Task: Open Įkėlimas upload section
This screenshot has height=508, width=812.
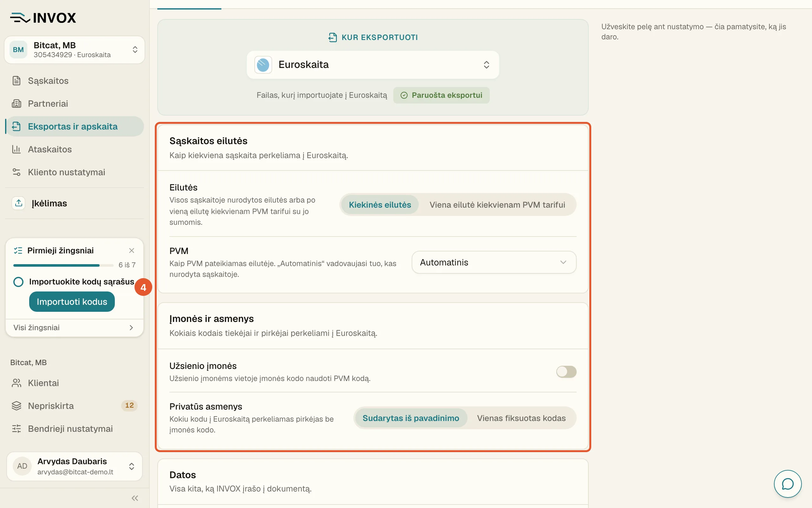Action: click(75, 203)
